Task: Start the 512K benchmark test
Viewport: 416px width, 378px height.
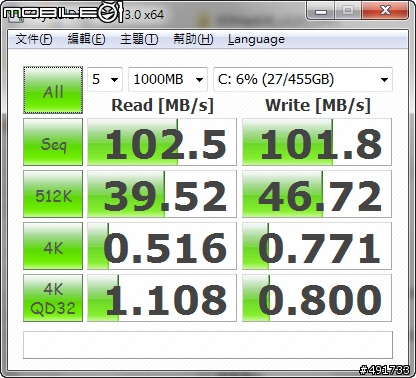Action: [53, 194]
